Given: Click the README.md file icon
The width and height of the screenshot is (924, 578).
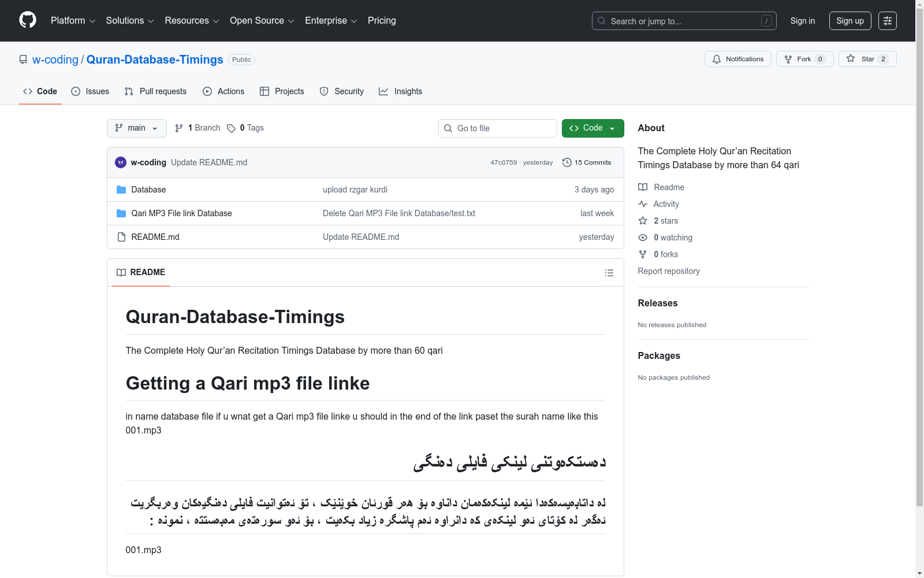Looking at the screenshot, I should [121, 237].
